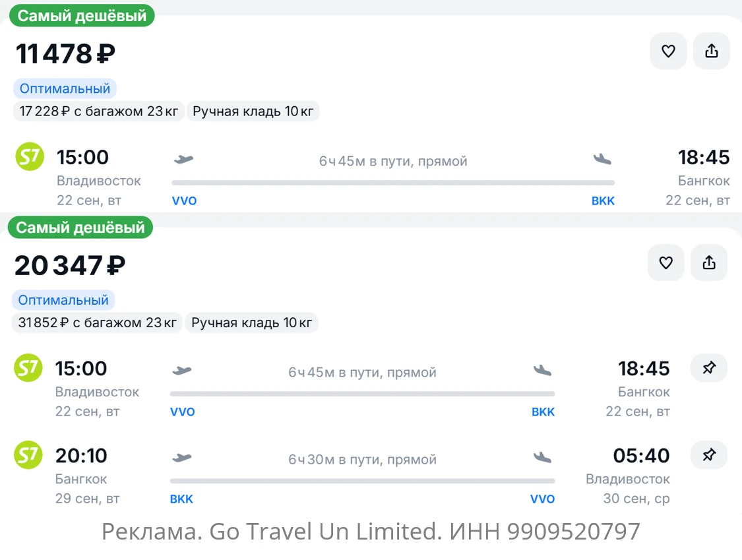The width and height of the screenshot is (742, 560).
Task: Click the Оптимальный badge on the 20 347 ₽ ticket
Action: coord(63,300)
